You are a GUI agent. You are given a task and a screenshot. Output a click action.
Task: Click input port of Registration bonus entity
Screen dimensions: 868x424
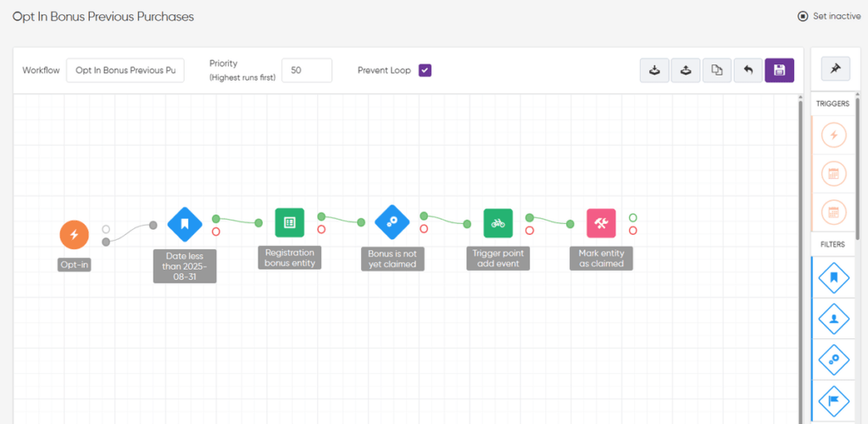point(259,223)
